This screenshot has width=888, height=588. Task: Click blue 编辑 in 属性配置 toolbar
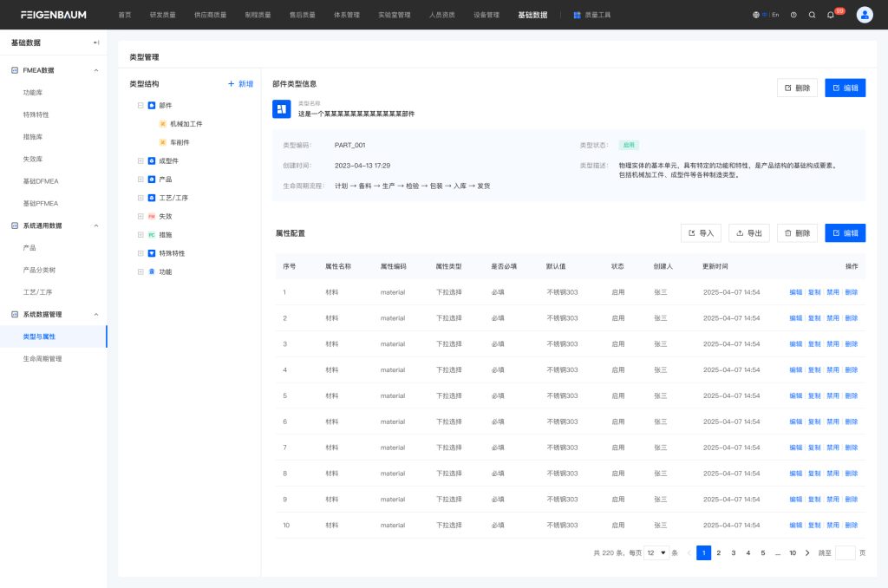(845, 232)
